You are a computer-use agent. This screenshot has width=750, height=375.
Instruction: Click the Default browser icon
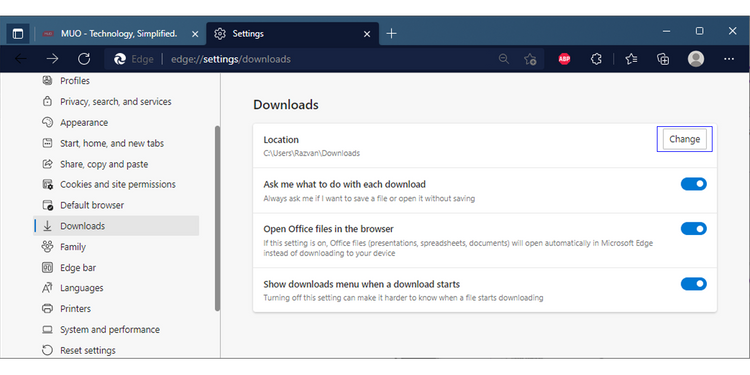click(x=47, y=205)
